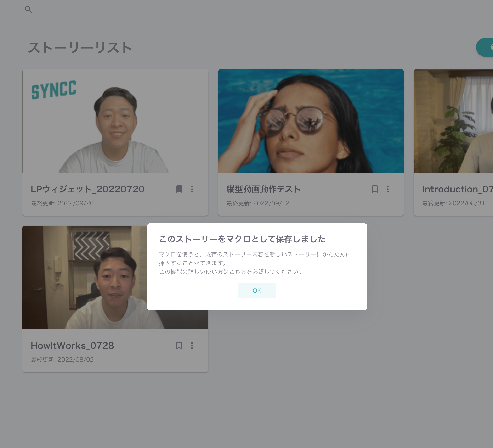
Task: Toggle bookmark on HowItWorks_0728 card
Action: point(179,346)
